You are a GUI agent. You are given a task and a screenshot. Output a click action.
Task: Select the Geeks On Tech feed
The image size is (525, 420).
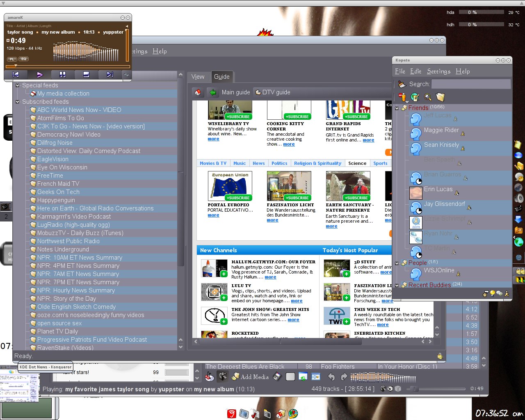click(58, 192)
